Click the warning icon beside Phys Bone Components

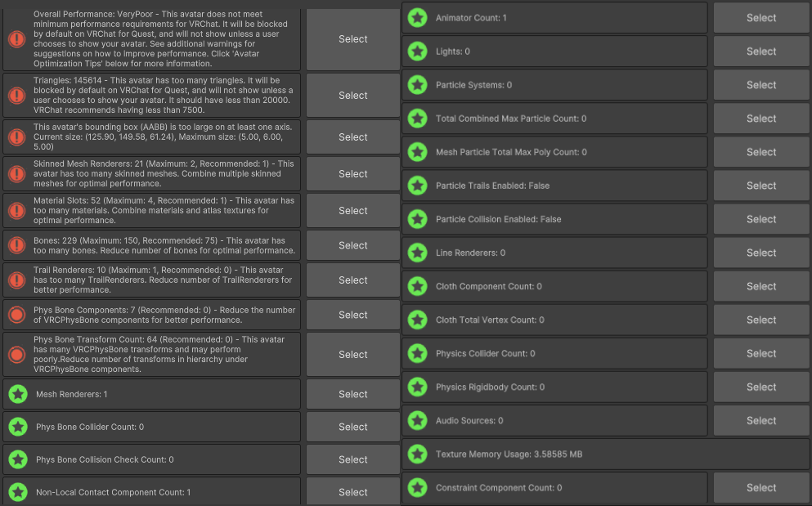coord(16,315)
